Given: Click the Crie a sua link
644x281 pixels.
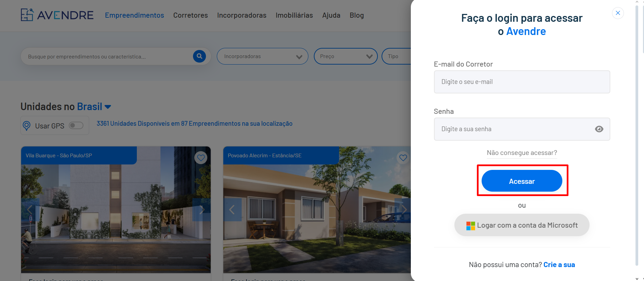Looking at the screenshot, I should (559, 265).
